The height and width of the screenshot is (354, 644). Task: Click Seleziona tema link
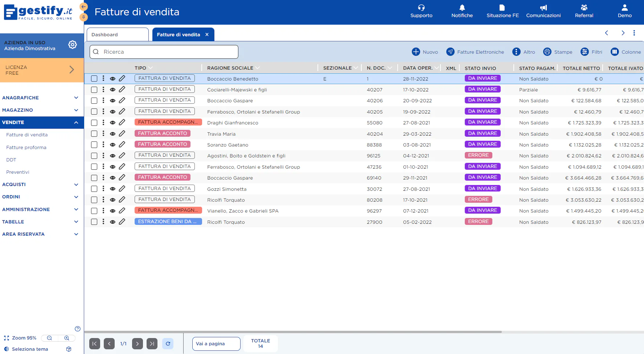(30, 349)
